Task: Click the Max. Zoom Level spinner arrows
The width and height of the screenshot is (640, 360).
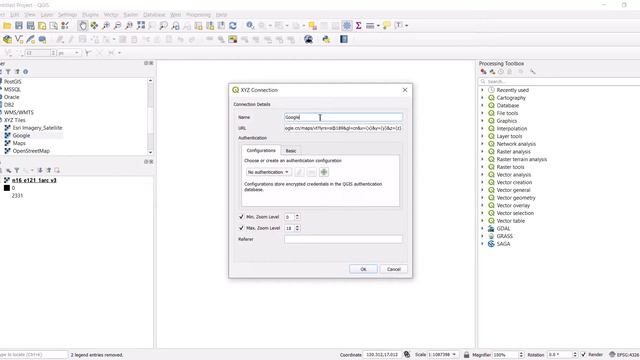Action: pos(297,228)
